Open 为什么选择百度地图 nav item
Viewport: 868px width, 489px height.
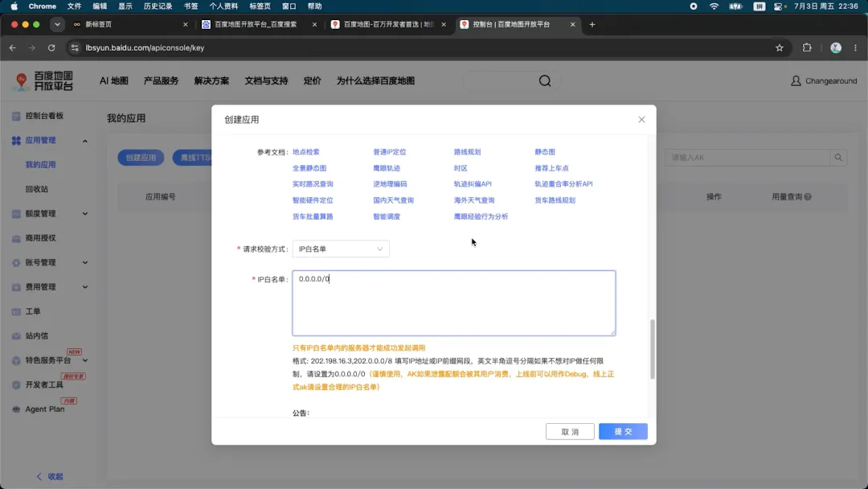click(375, 81)
